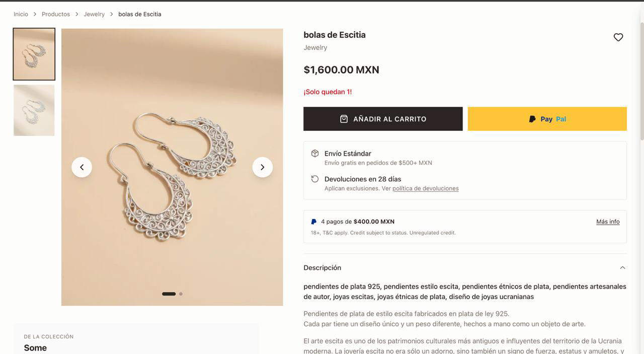This screenshot has width=644, height=354.
Task: Select the first carousel indicator dash
Action: [169, 294]
